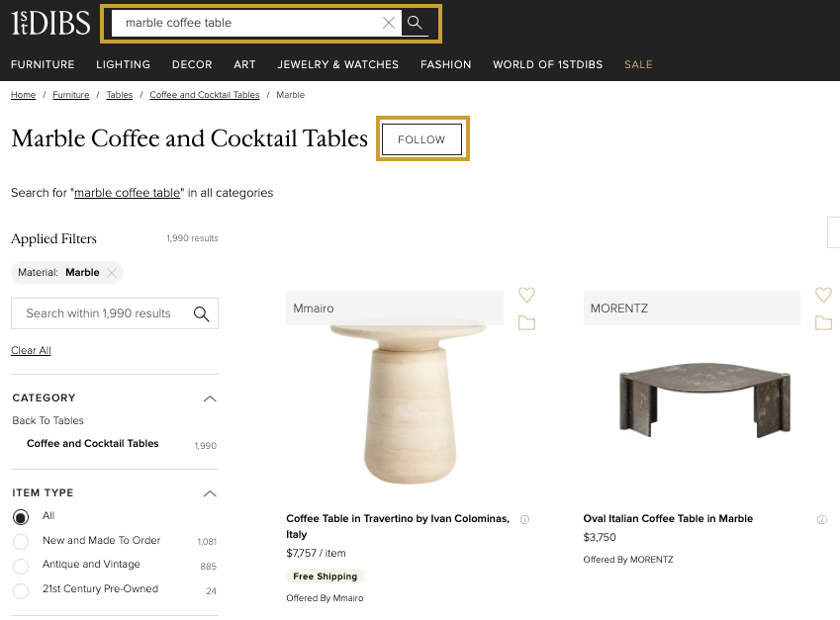
Task: Click the Follow button
Action: pyautogui.click(x=421, y=139)
